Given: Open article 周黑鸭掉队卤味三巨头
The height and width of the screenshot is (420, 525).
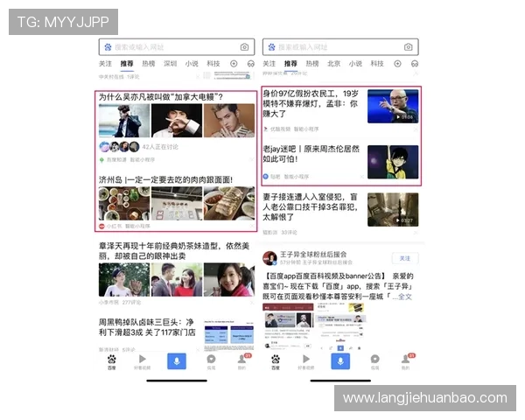Looking at the screenshot, I should pyautogui.click(x=147, y=327).
